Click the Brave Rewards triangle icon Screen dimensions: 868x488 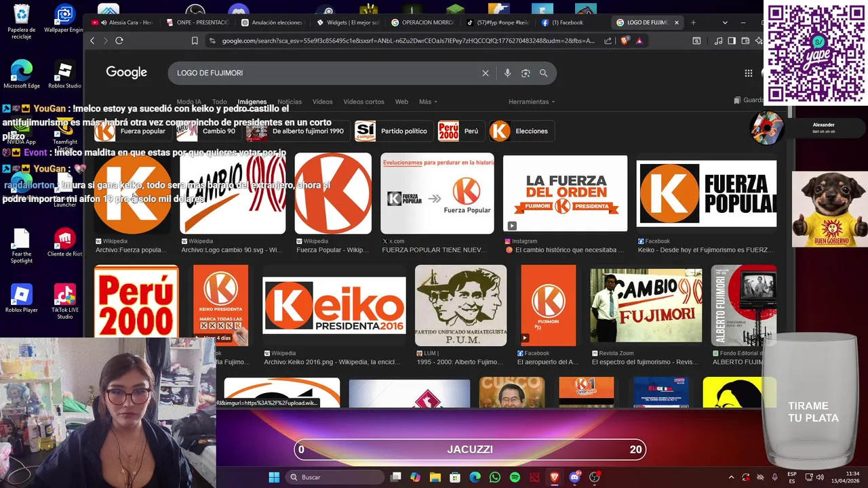point(639,41)
